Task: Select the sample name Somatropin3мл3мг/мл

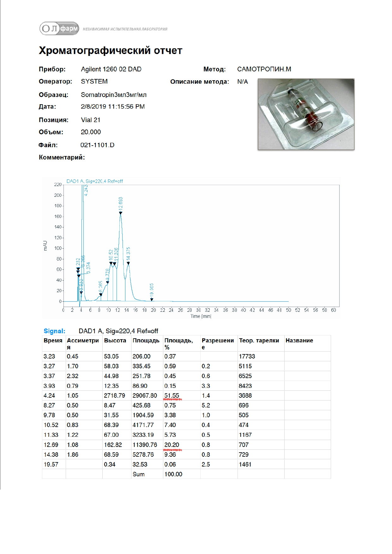Action: click(x=113, y=95)
